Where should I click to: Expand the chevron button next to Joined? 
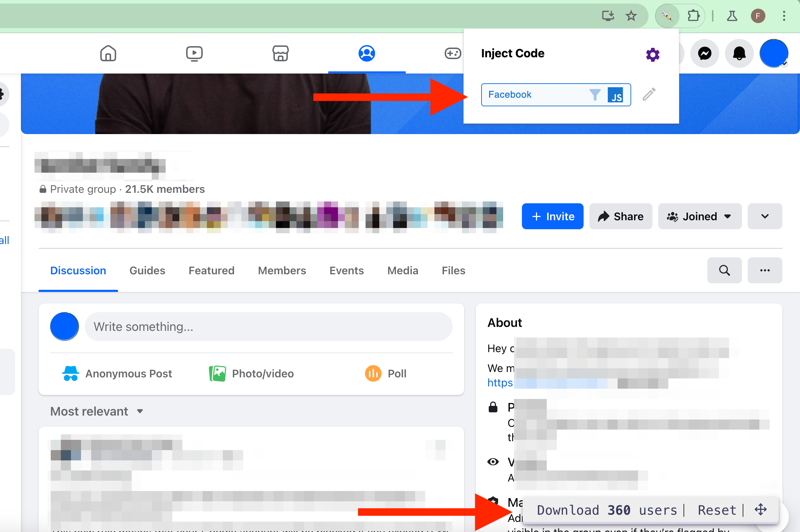765,216
